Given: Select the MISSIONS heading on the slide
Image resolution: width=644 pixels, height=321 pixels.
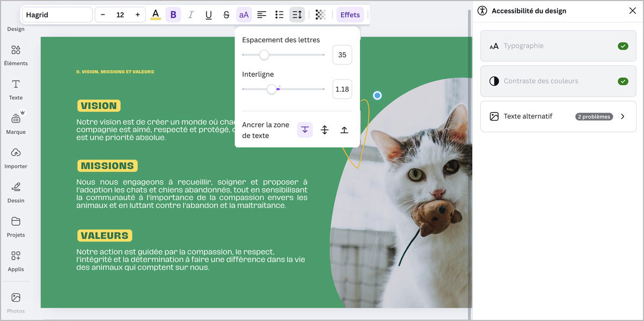Looking at the screenshot, I should tap(107, 166).
